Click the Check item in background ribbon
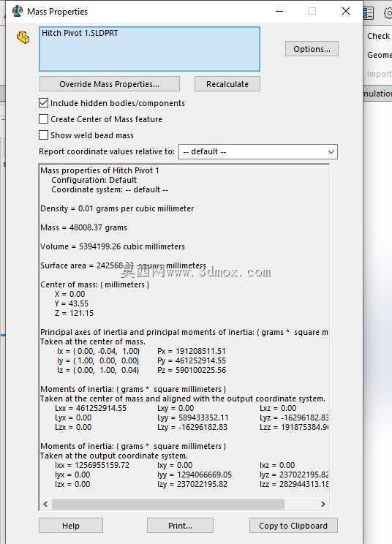This screenshot has height=544, width=392. [379, 36]
